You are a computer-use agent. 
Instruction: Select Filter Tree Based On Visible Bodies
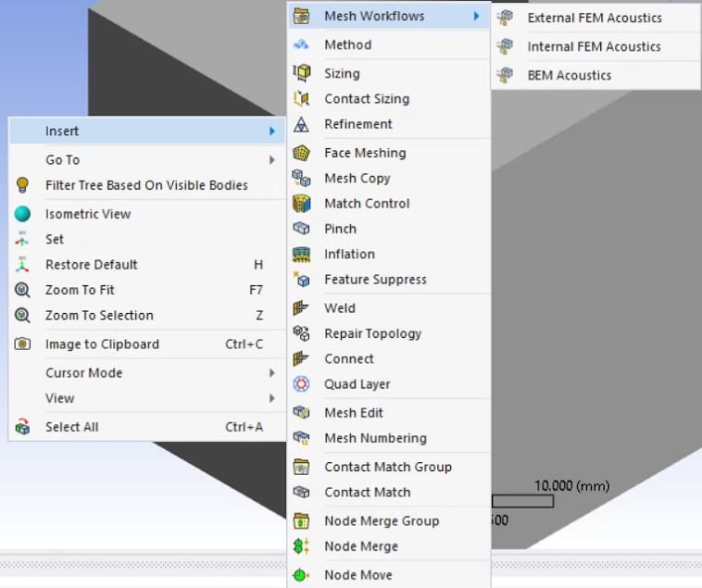pyautogui.click(x=147, y=185)
